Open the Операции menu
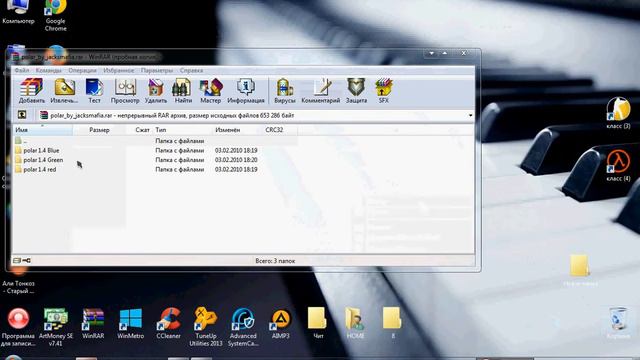Image resolution: width=640 pixels, height=360 pixels. (x=82, y=71)
